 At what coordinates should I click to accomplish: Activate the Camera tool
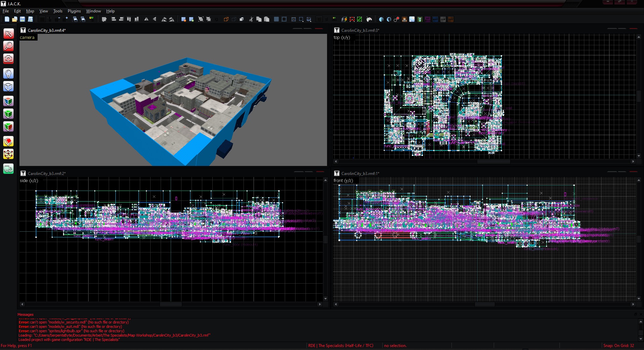8,59
